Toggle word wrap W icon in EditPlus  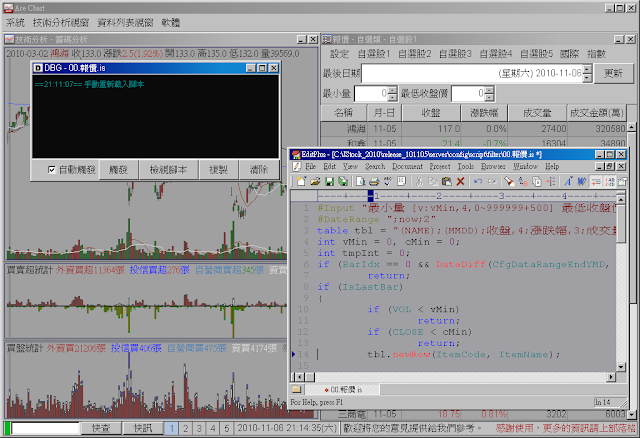582,181
